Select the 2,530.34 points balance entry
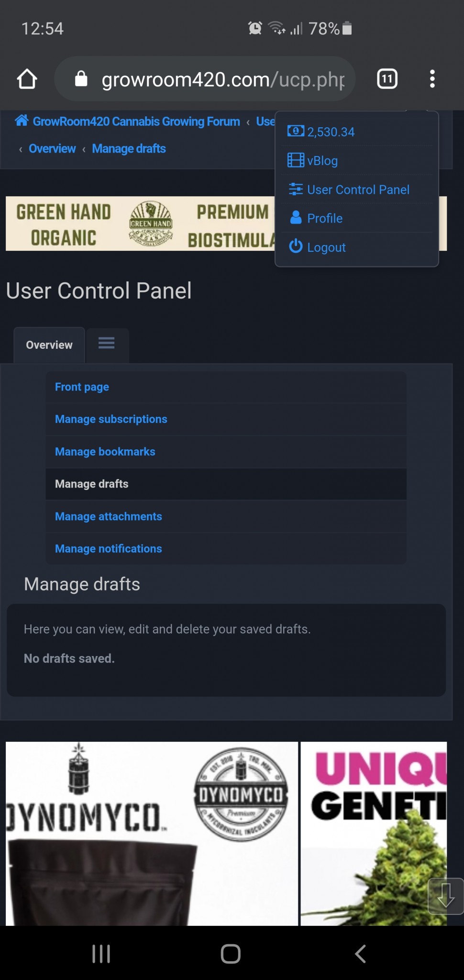 (331, 132)
